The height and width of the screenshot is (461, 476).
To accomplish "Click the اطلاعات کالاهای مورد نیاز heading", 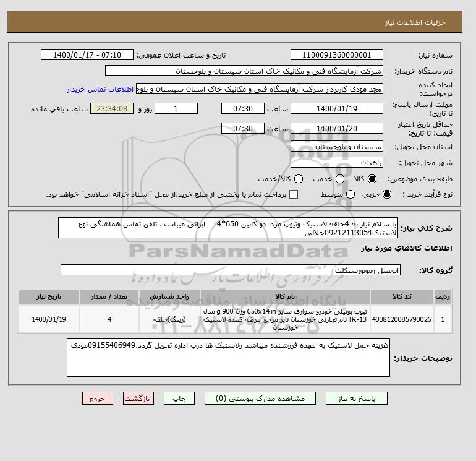I will pos(407,248).
